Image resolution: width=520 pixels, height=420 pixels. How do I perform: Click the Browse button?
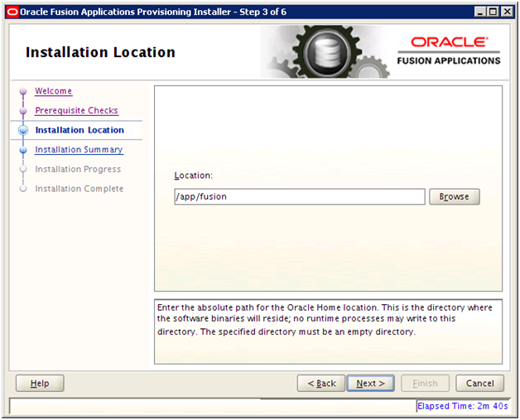(x=455, y=196)
